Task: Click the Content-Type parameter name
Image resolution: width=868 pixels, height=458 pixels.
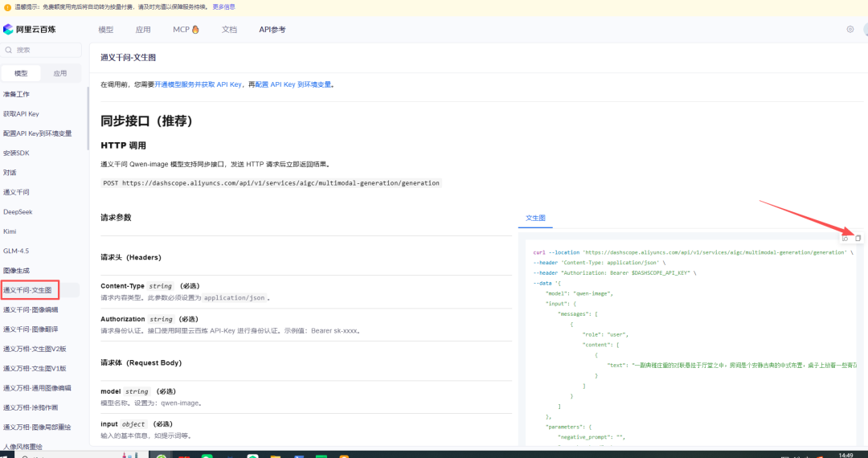Action: 122,286
